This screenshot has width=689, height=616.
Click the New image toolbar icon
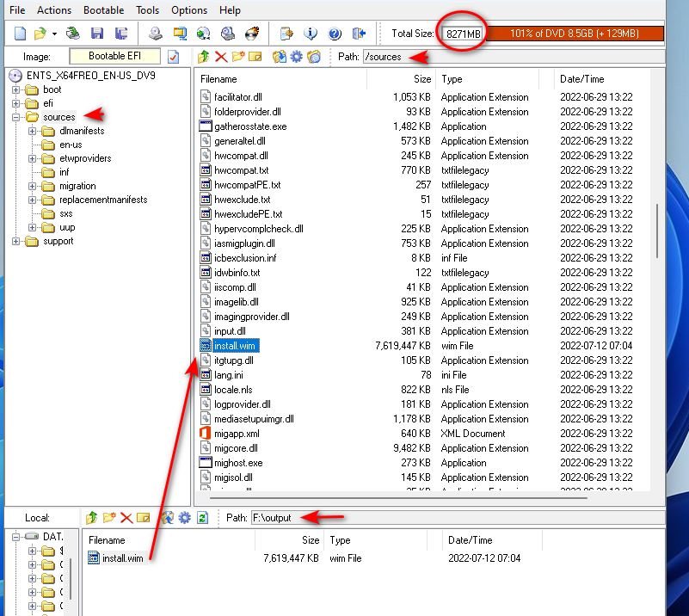(x=20, y=34)
